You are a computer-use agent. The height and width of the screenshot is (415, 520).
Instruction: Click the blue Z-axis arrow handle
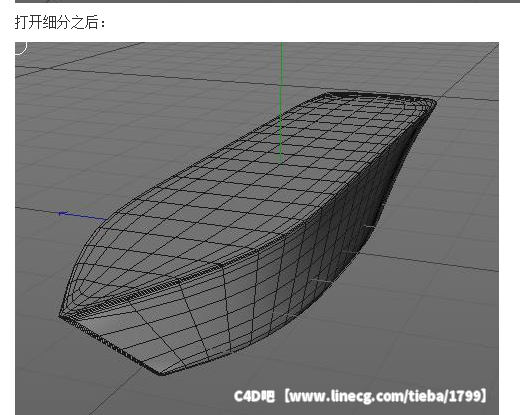63,214
